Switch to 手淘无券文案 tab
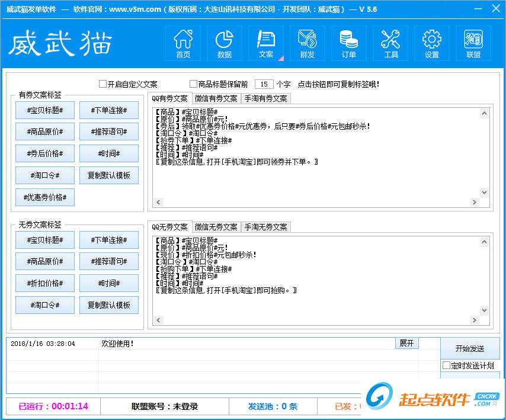The image size is (506, 420). tap(265, 227)
